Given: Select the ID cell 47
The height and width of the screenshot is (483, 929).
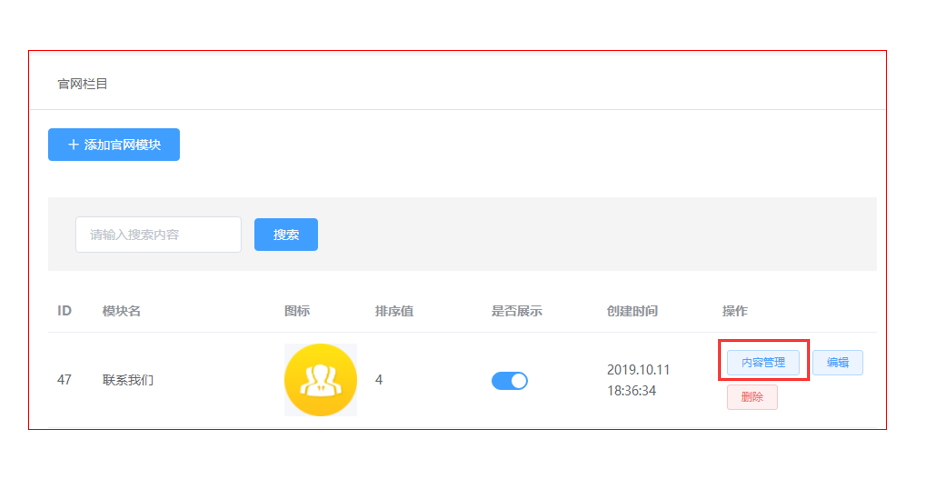Looking at the screenshot, I should (x=64, y=380).
